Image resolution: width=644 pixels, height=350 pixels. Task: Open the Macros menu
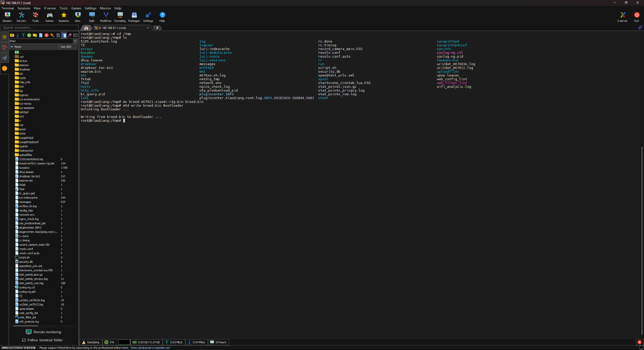pyautogui.click(x=105, y=8)
